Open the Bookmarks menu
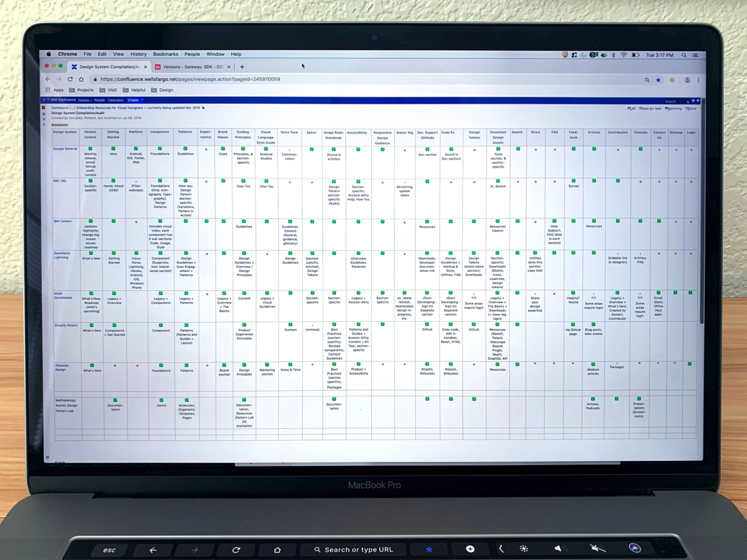 click(x=166, y=54)
